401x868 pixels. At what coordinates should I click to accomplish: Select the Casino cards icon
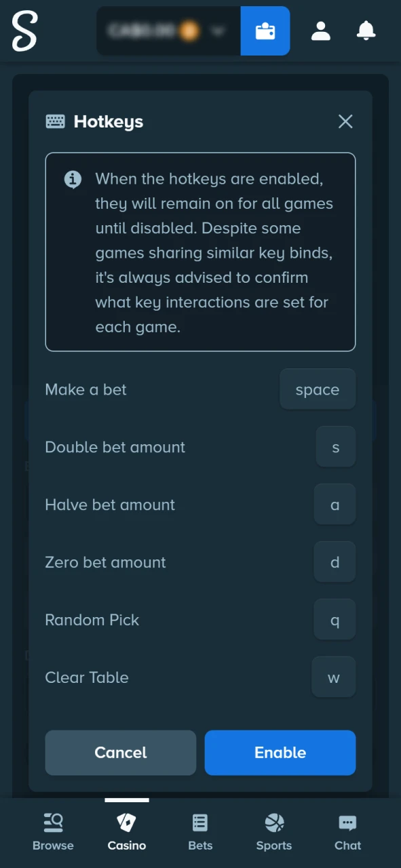(x=126, y=821)
